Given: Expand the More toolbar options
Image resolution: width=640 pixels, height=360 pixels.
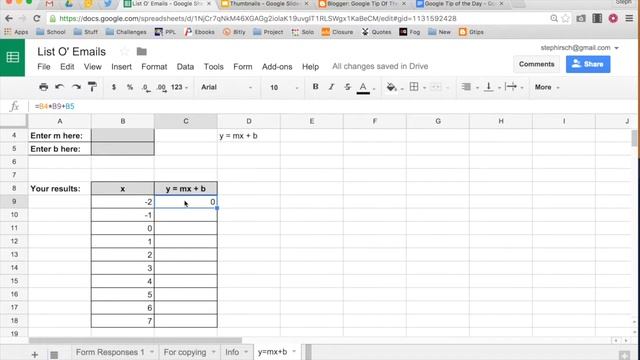Looking at the screenshot, I should [x=547, y=87].
